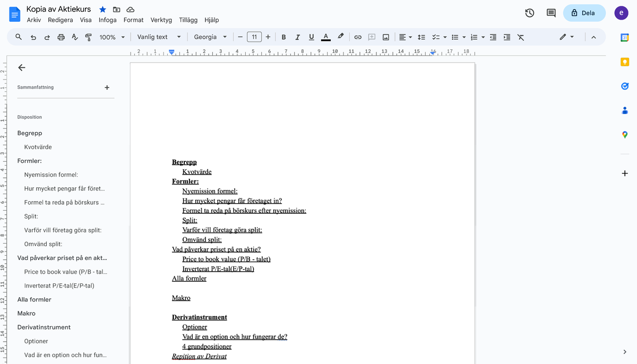Open the zoom 100% dropdown
This screenshot has width=637, height=364.
(x=113, y=37)
